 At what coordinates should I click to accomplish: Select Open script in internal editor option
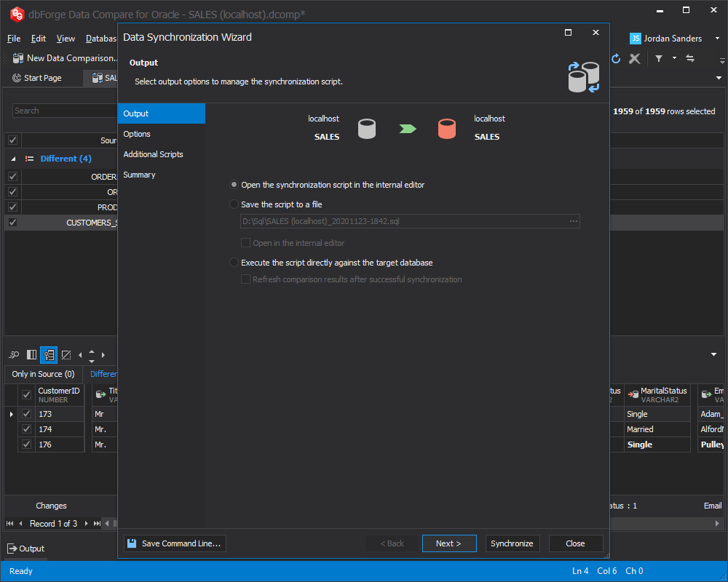point(234,185)
